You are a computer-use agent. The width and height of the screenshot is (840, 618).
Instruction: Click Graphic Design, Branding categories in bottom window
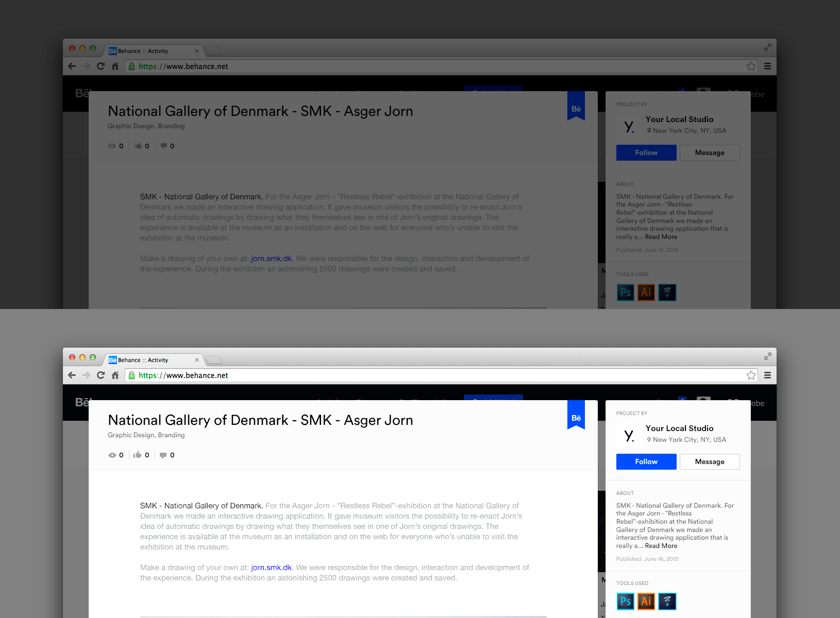coord(146,435)
